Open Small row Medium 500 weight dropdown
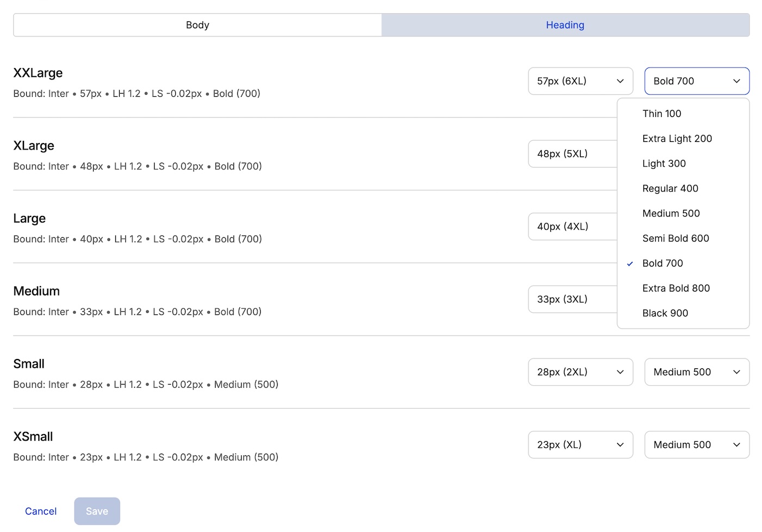Viewport: 762px width, 532px height. point(697,372)
